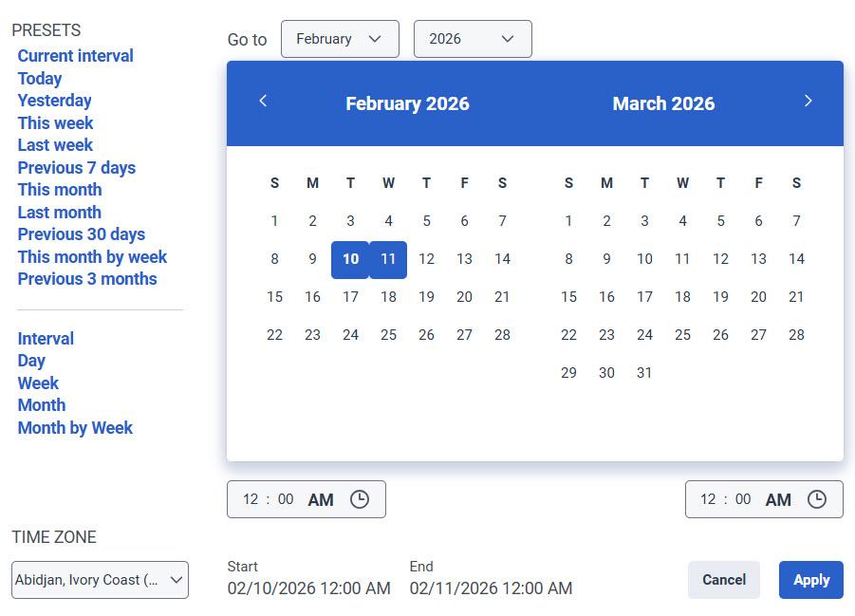The image size is (855, 616).
Task: Go to next month using right arrow
Action: (x=809, y=101)
